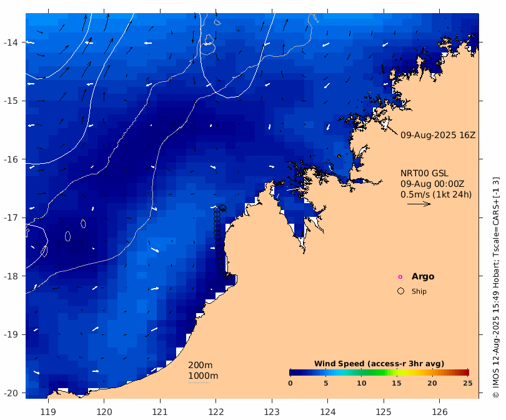The height and width of the screenshot is (420, 506).
Task: Click the 0.5m/s scale reference arrow
Action: (x=419, y=204)
